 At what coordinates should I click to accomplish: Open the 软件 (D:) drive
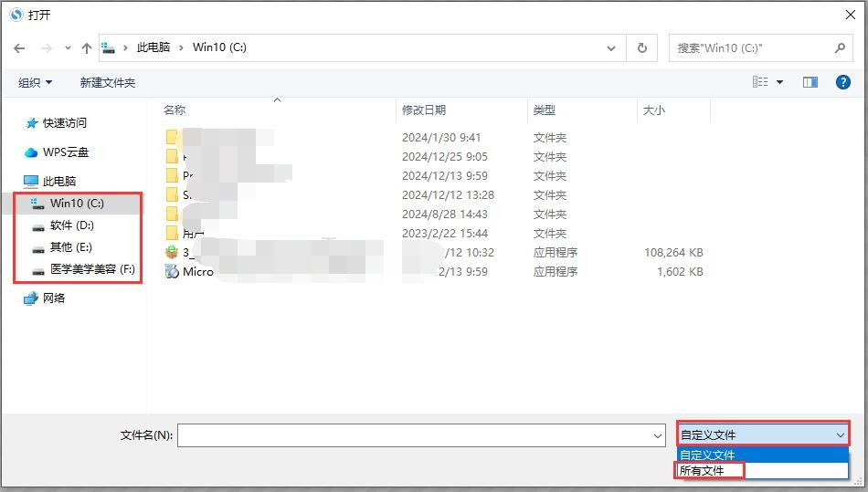(x=71, y=225)
